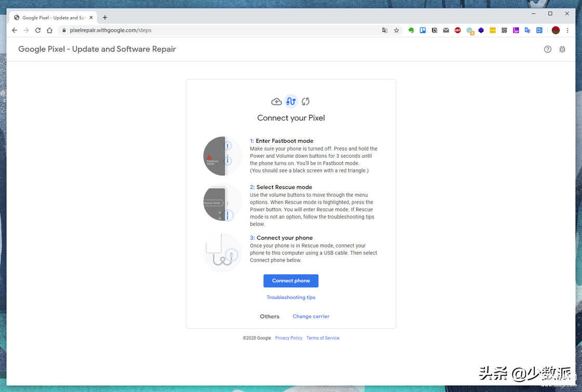Click the '©2020 Google' footer text
Viewport: 582px width, 392px height.
tap(257, 338)
